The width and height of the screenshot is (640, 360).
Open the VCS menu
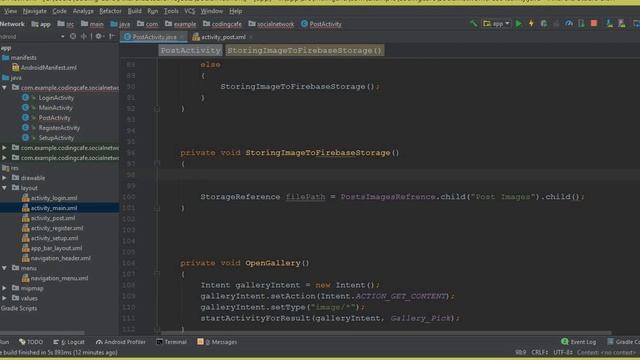[x=190, y=11]
